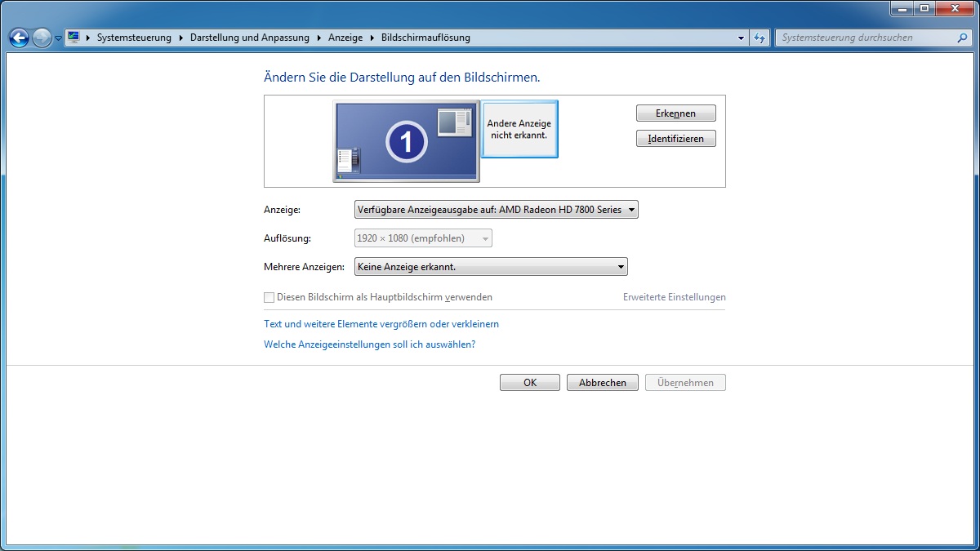The height and width of the screenshot is (551, 980).
Task: Maximize the window
Action: coord(924,8)
